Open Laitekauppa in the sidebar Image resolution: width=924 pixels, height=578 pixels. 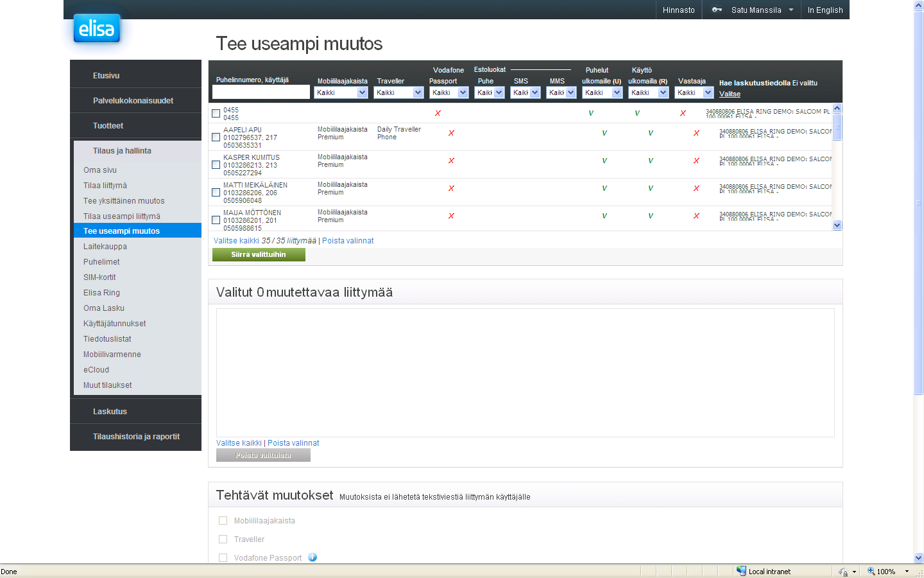pos(105,247)
